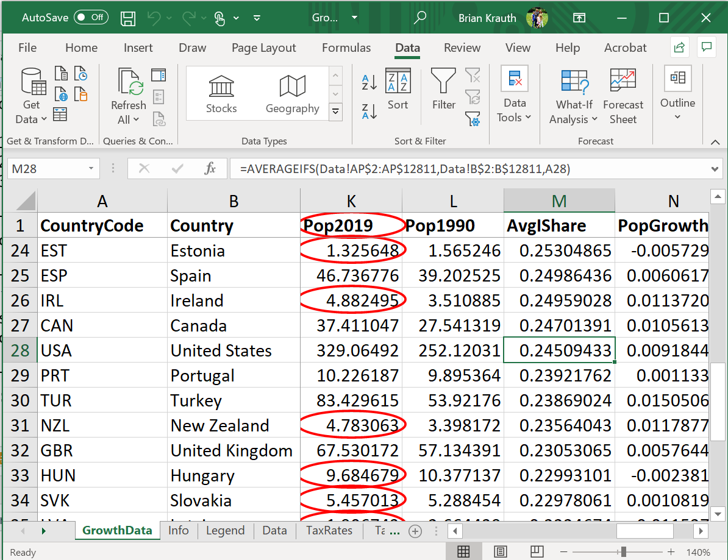Toggle the AutoSave switch
728x560 pixels.
coord(91,18)
